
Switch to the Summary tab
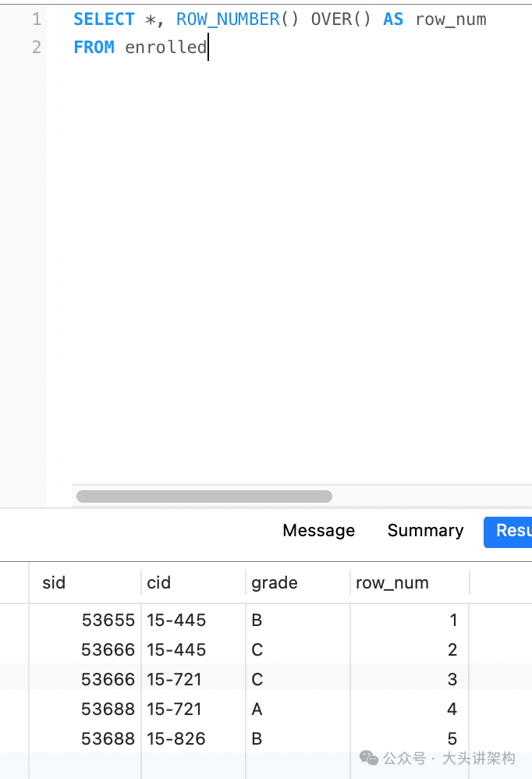(x=425, y=531)
